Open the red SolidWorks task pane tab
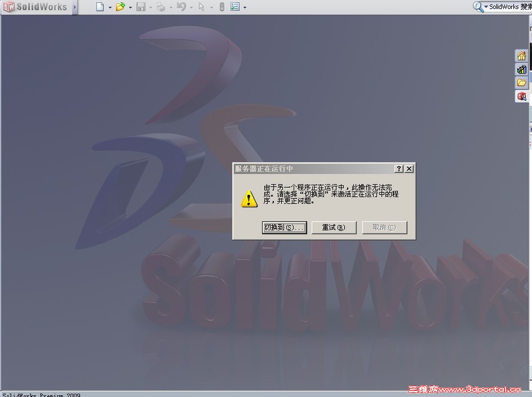This screenshot has height=397, width=532. pos(521,96)
